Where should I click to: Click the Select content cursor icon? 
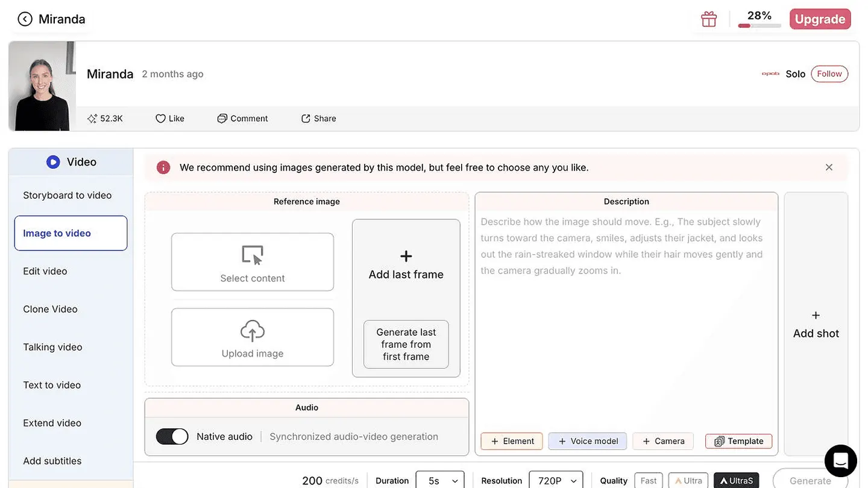pyautogui.click(x=253, y=255)
